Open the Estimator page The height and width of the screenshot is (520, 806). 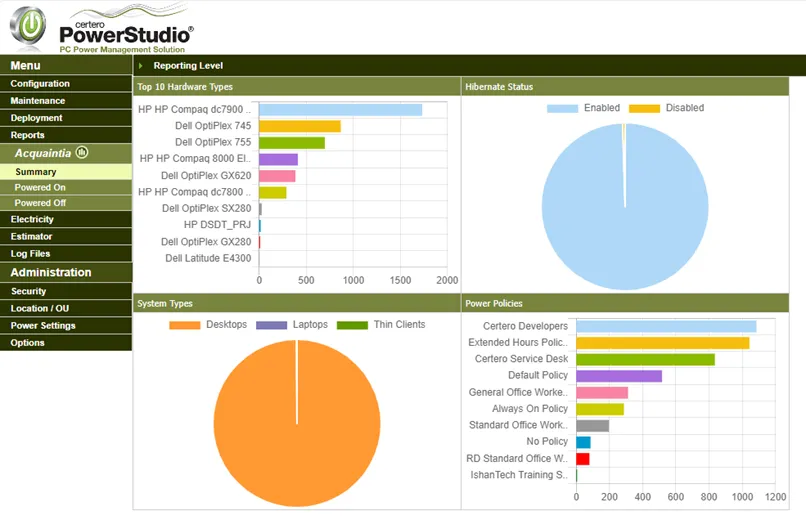(x=31, y=237)
